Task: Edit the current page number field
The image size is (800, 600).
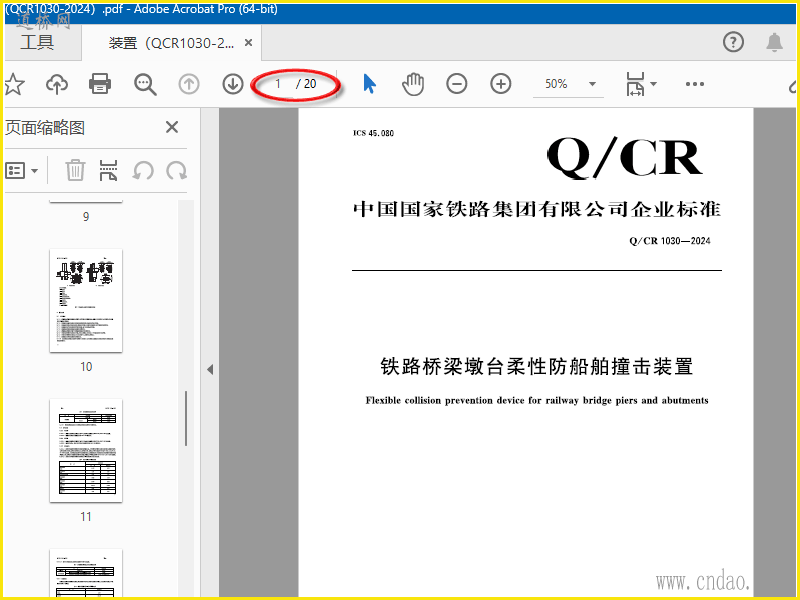Action: pyautogui.click(x=278, y=84)
